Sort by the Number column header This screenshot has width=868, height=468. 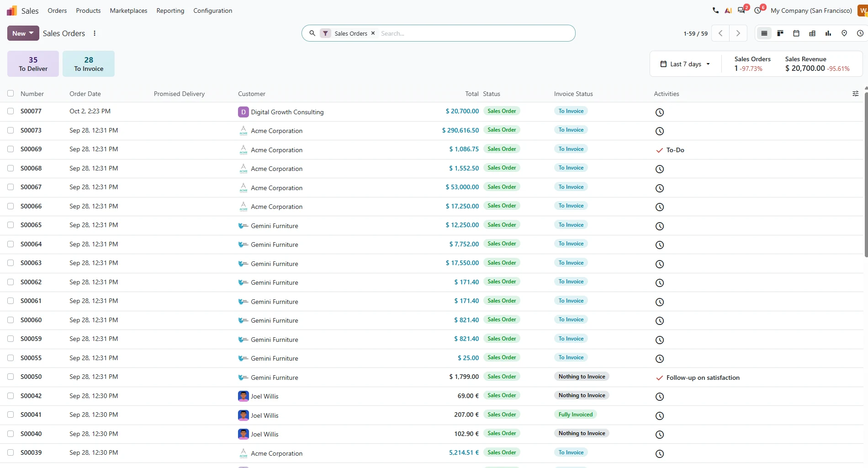coord(32,94)
